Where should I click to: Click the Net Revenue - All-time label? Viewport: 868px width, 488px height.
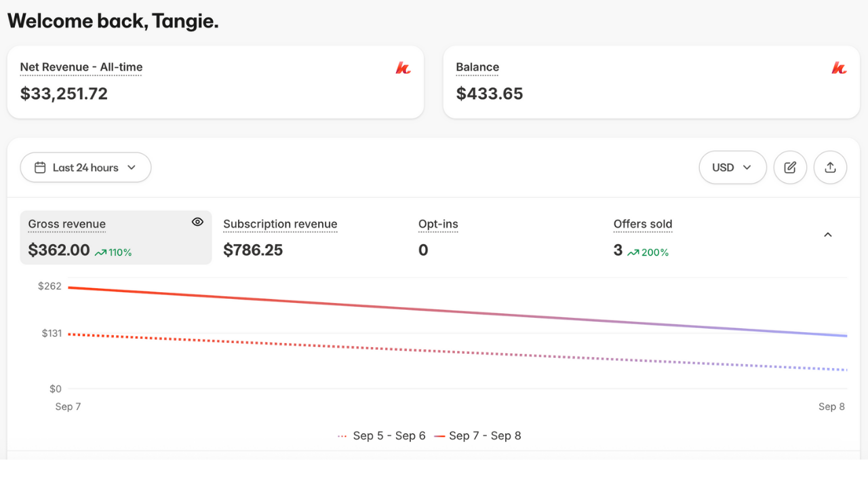click(x=81, y=67)
